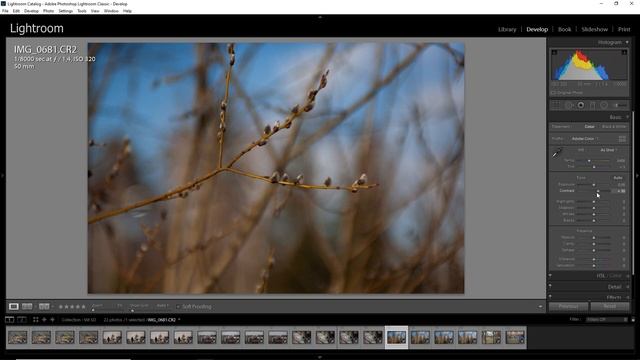Expand the Detail panel
This screenshot has width=640, height=360.
[x=628, y=287]
